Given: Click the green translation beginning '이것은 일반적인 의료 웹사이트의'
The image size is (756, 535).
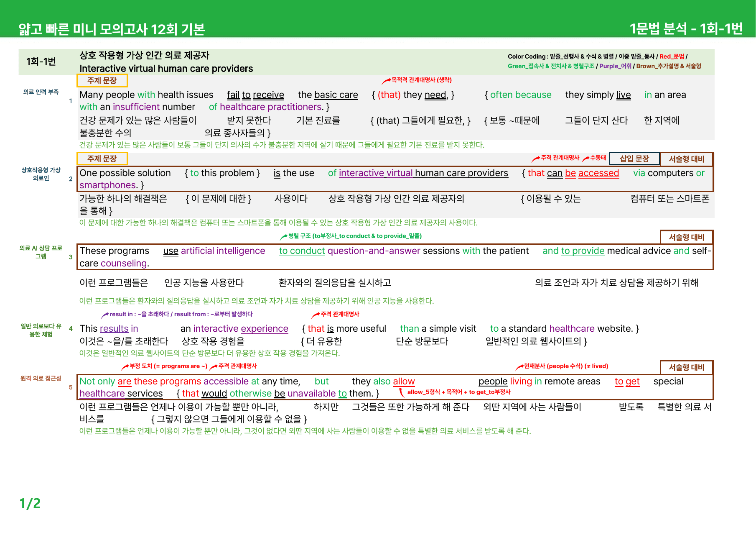Looking at the screenshot, I should coord(209,353).
